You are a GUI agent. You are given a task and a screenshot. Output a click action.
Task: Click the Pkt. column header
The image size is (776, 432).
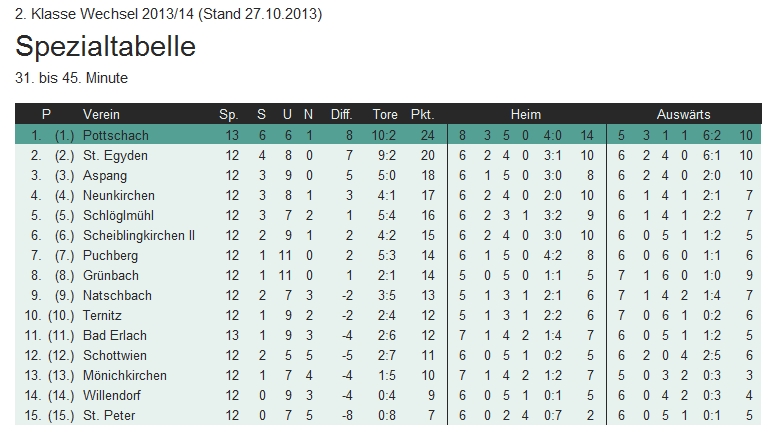click(x=423, y=114)
